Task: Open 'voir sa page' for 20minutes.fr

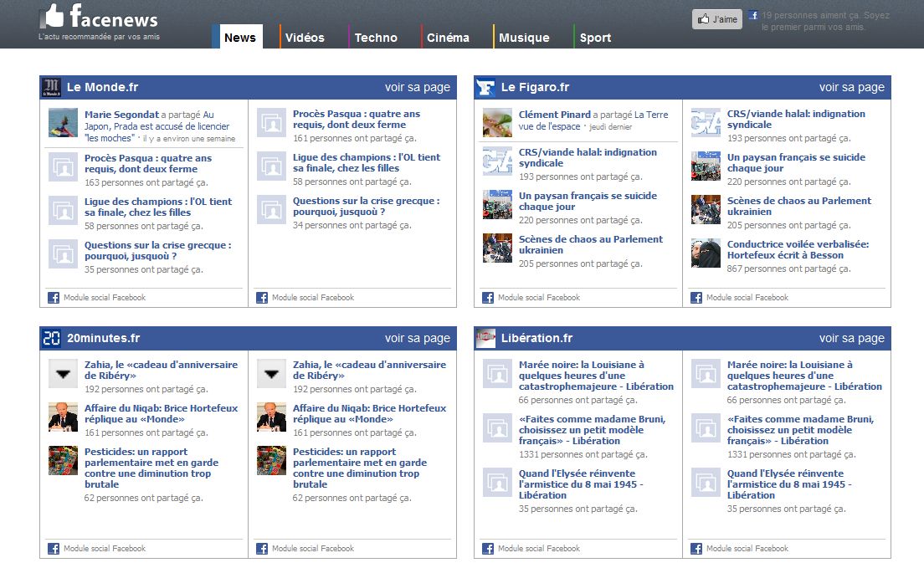Action: pyautogui.click(x=417, y=338)
